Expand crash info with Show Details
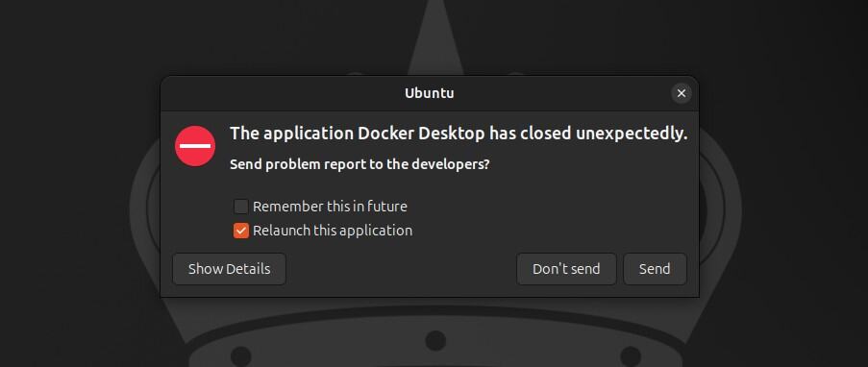Image resolution: width=868 pixels, height=367 pixels. [x=229, y=269]
